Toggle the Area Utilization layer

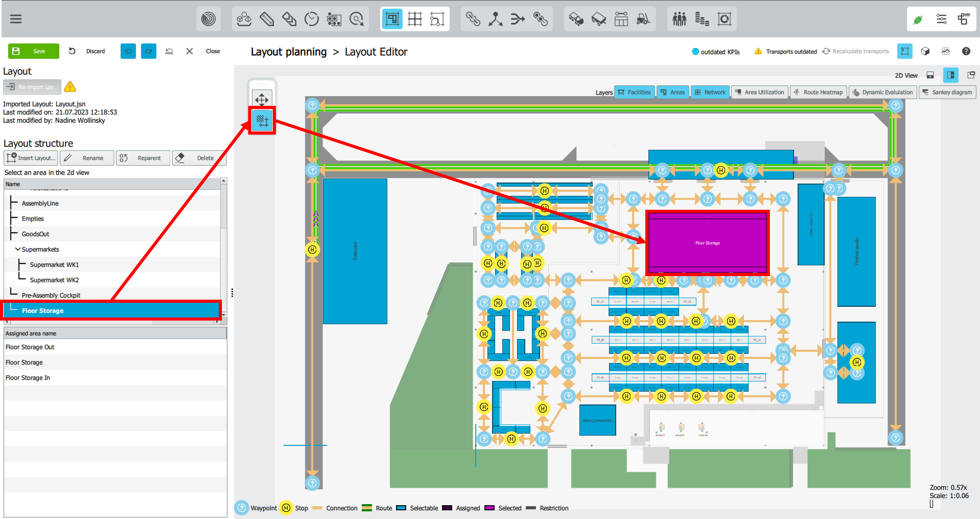(759, 92)
